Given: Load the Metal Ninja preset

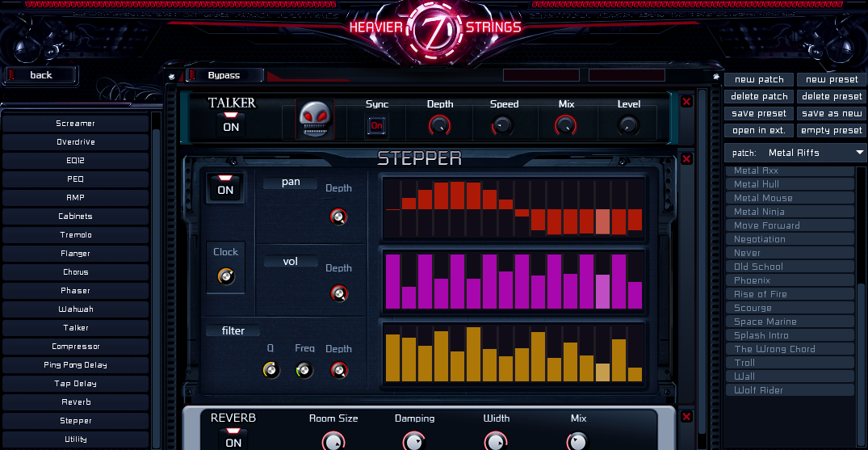Looking at the screenshot, I should 790,212.
